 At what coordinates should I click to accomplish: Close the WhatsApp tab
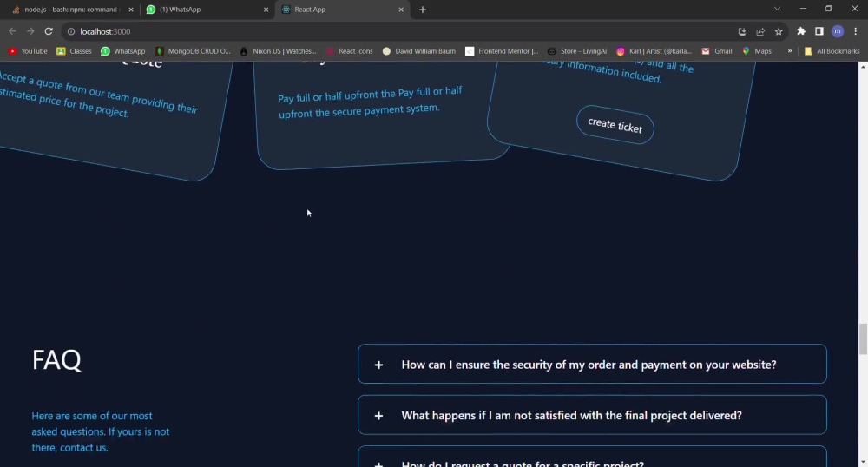[266, 10]
